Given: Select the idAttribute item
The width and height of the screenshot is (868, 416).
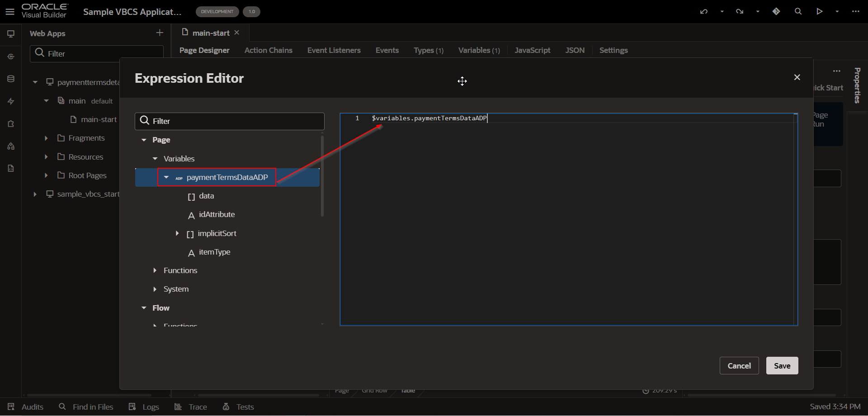Looking at the screenshot, I should click(217, 214).
